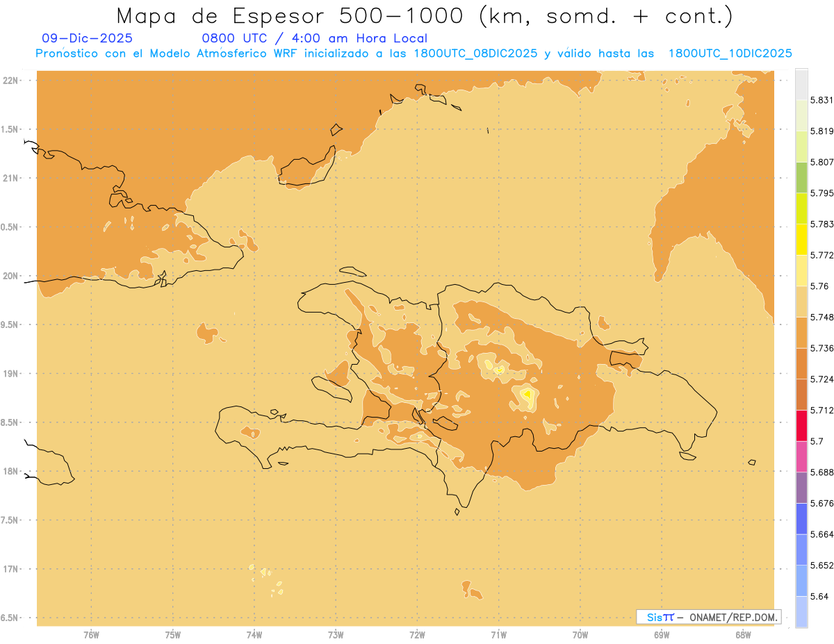Click the colorbar value 5.736
834x644 pixels.
(822, 348)
